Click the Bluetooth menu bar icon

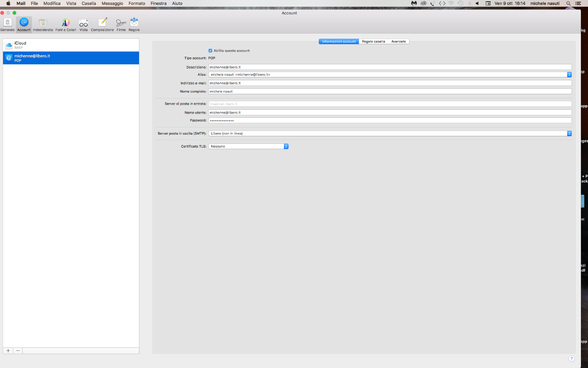[470, 3]
